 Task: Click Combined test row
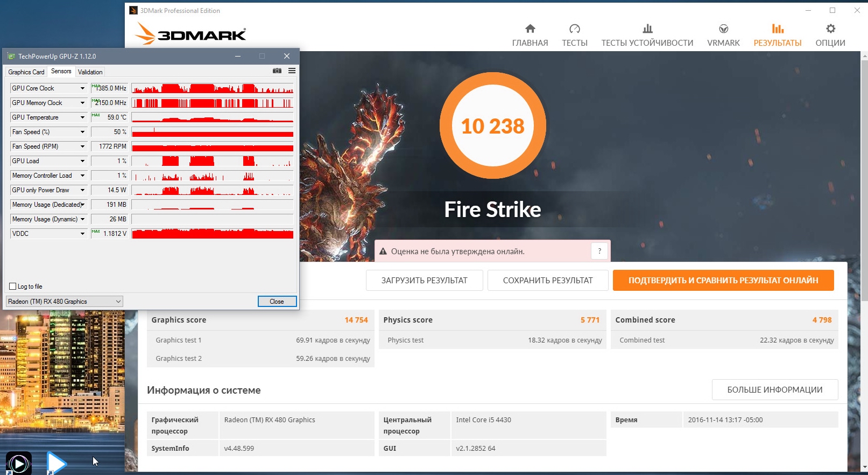[725, 340]
